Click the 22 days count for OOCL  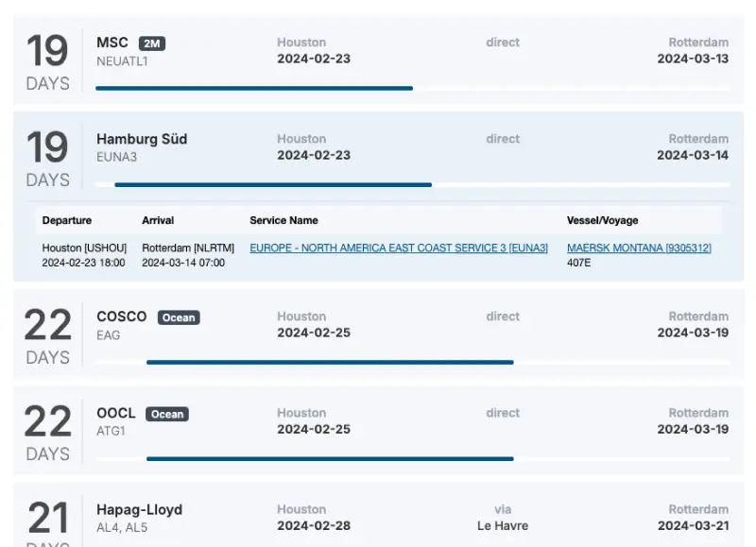(x=47, y=421)
